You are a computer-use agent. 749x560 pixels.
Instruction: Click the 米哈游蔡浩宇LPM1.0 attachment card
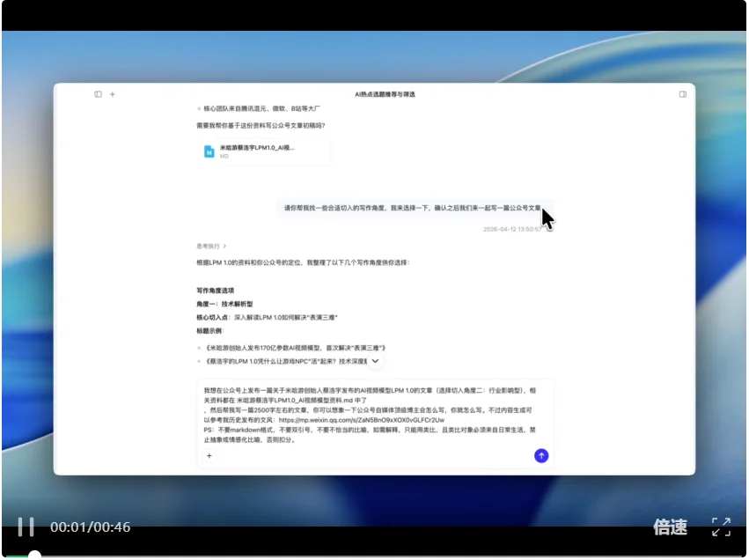point(264,151)
